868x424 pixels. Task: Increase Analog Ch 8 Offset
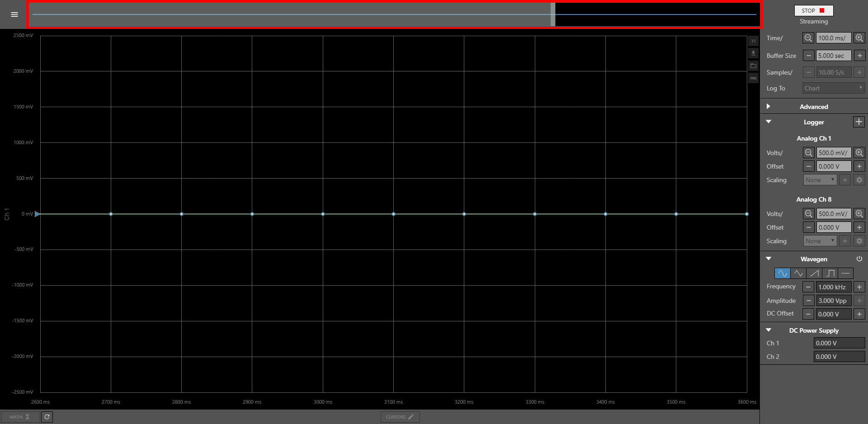point(859,227)
